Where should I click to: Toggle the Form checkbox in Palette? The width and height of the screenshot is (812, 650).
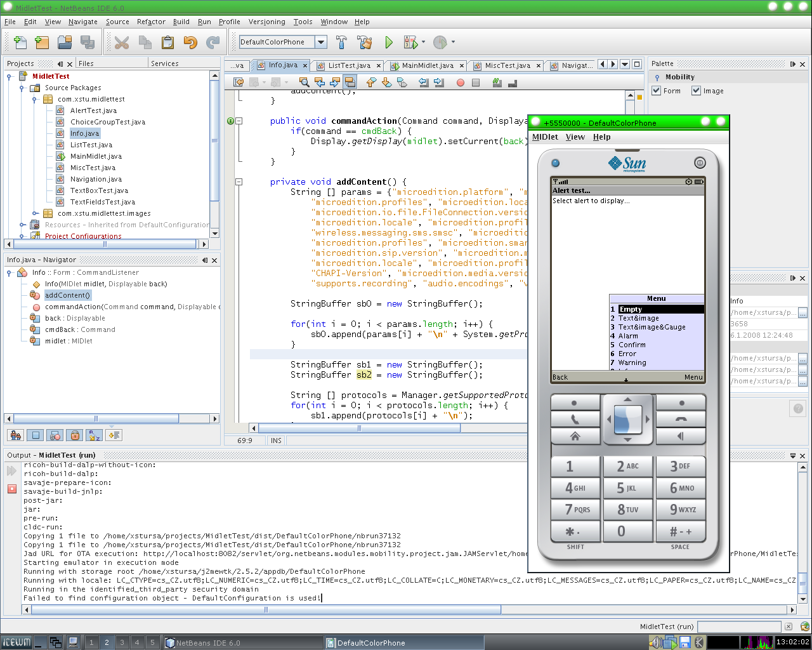657,91
